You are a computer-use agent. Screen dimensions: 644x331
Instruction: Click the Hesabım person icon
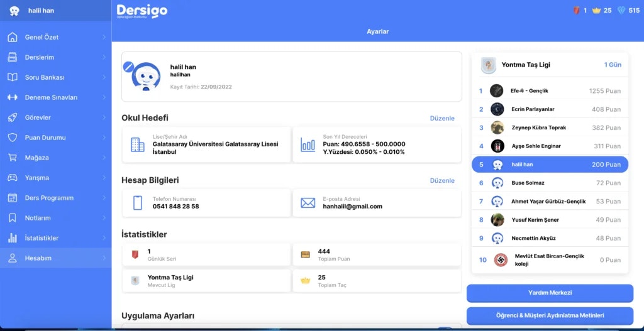pos(13,258)
